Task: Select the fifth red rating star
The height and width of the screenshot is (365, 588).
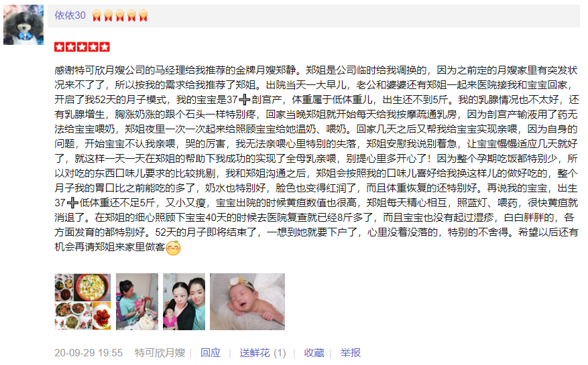Action: point(105,47)
